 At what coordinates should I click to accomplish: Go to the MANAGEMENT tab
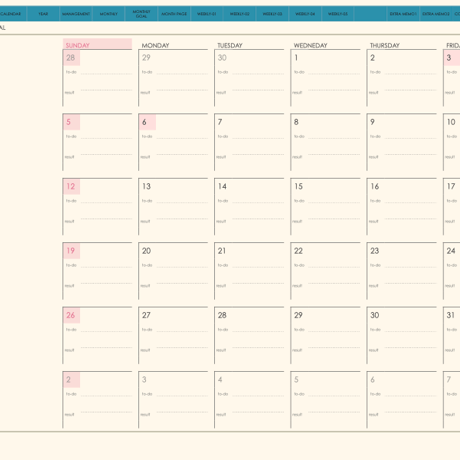point(76,14)
